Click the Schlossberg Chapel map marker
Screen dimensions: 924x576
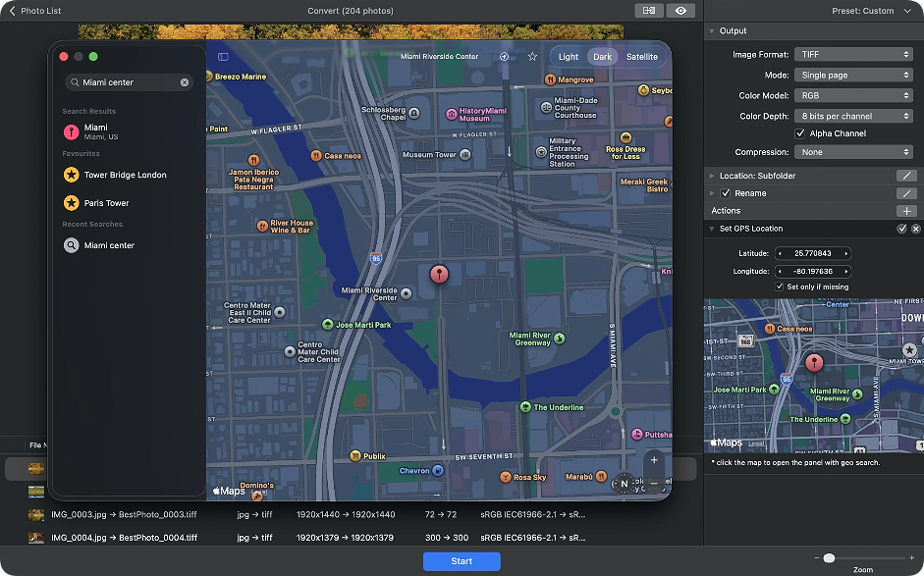coord(414,113)
